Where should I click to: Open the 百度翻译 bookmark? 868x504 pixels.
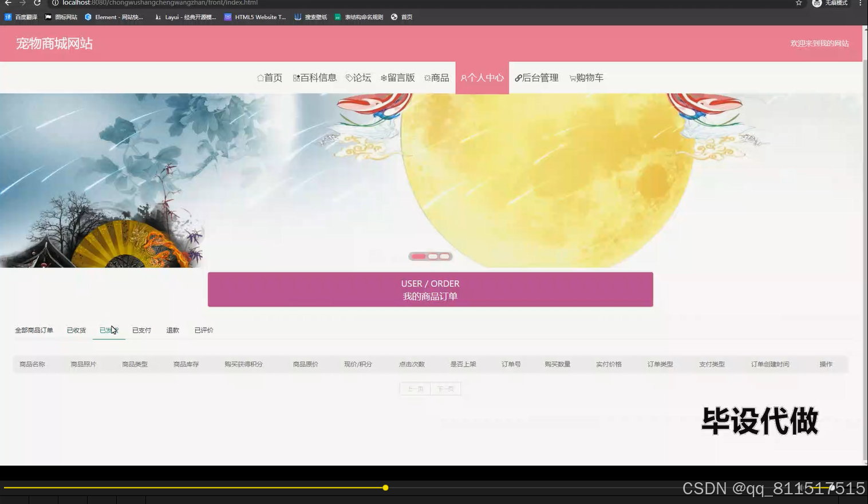click(21, 17)
